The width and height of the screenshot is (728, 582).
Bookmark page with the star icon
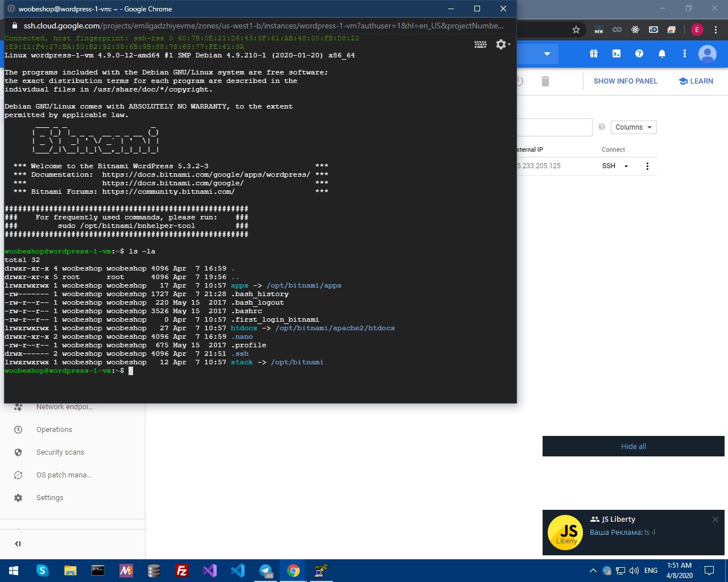(x=576, y=30)
